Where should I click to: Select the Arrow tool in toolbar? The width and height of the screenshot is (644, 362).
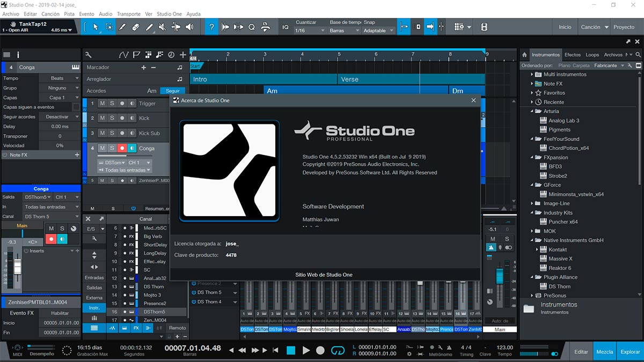point(96,27)
